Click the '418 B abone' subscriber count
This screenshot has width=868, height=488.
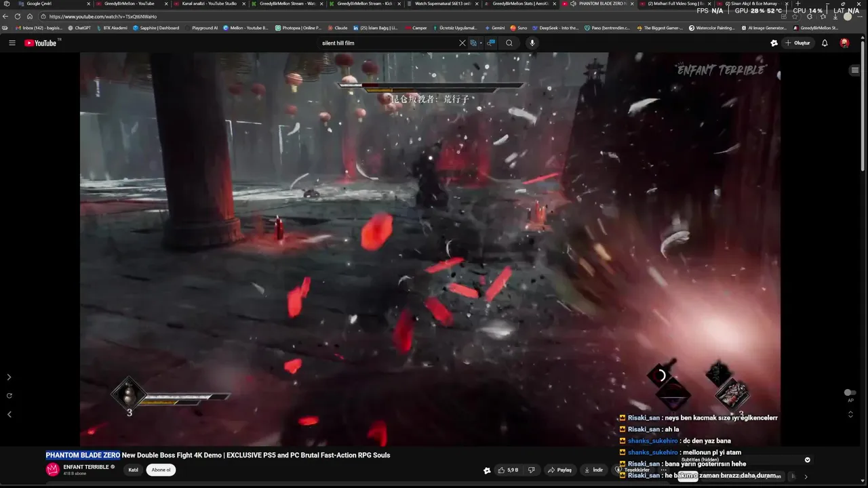click(73, 474)
